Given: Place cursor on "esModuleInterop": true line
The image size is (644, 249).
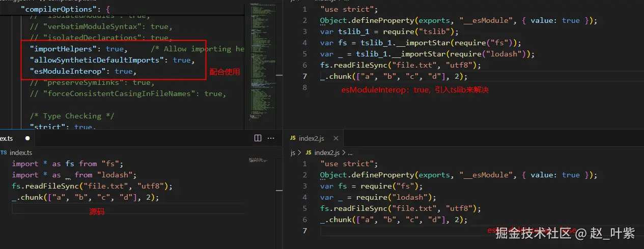Looking at the screenshot, I should click(x=83, y=71).
